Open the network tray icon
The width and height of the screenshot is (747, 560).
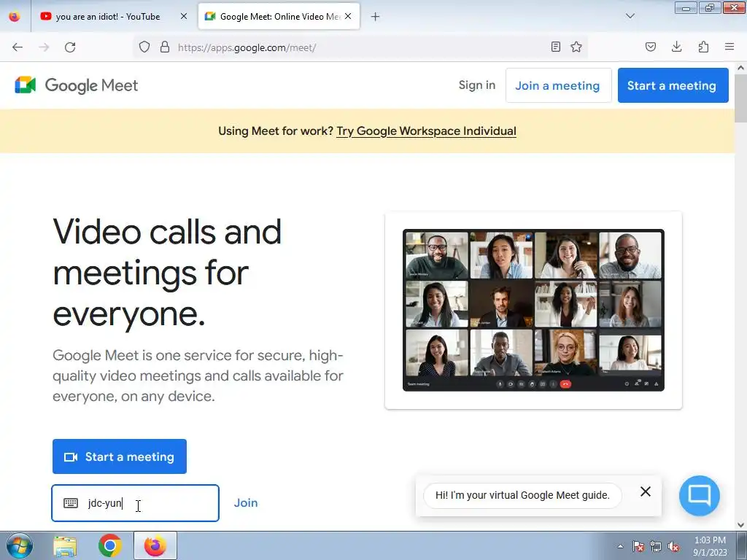point(656,546)
